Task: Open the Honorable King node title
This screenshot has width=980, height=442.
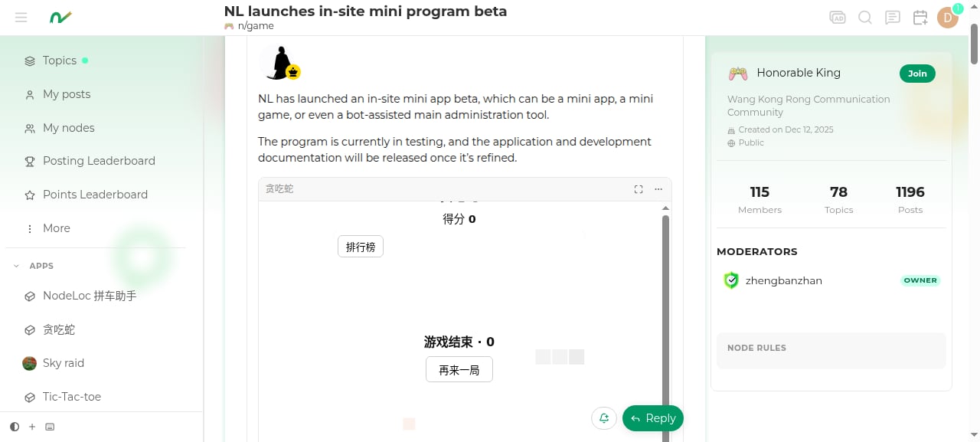Action: click(799, 73)
